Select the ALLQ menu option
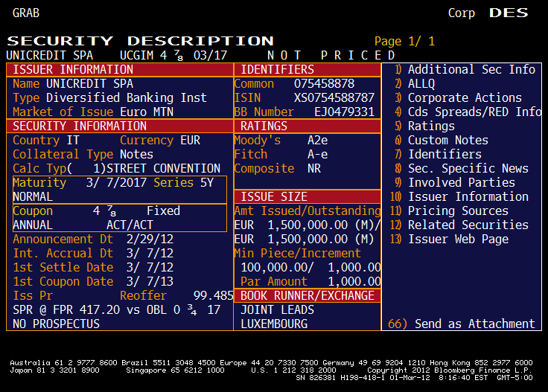 [x=415, y=84]
